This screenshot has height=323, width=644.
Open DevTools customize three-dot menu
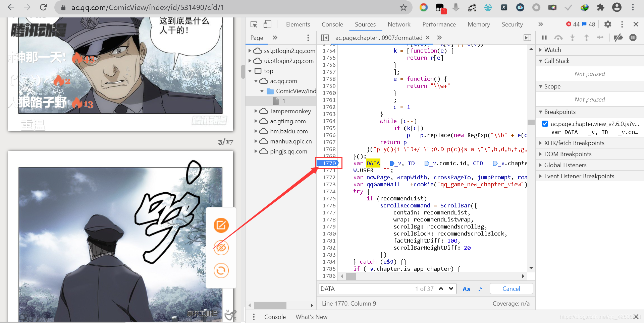622,24
